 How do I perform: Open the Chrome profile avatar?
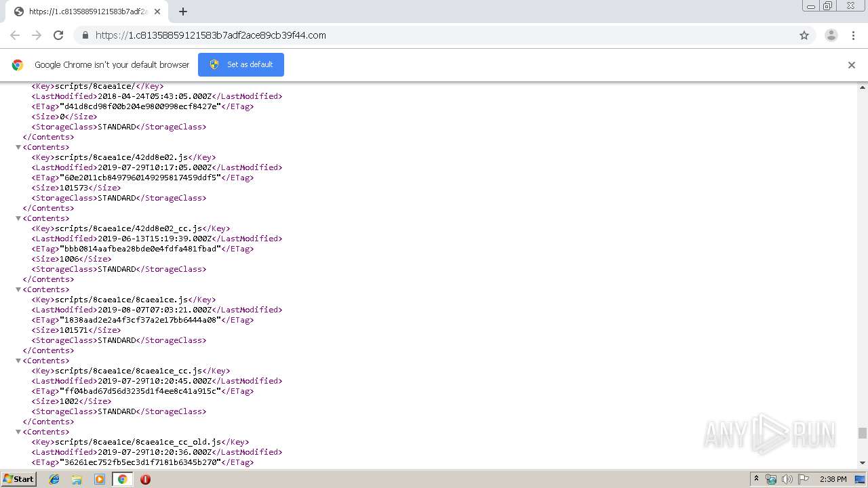point(831,35)
